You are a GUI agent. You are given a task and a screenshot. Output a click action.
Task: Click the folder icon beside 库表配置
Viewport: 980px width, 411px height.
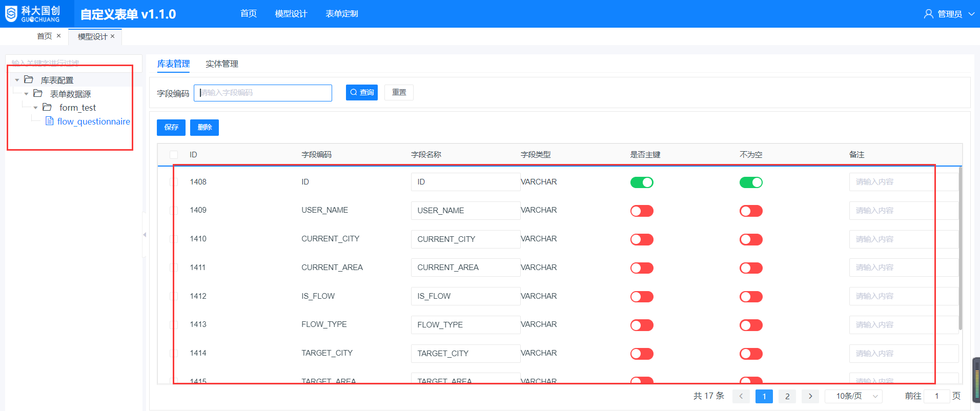tap(29, 80)
